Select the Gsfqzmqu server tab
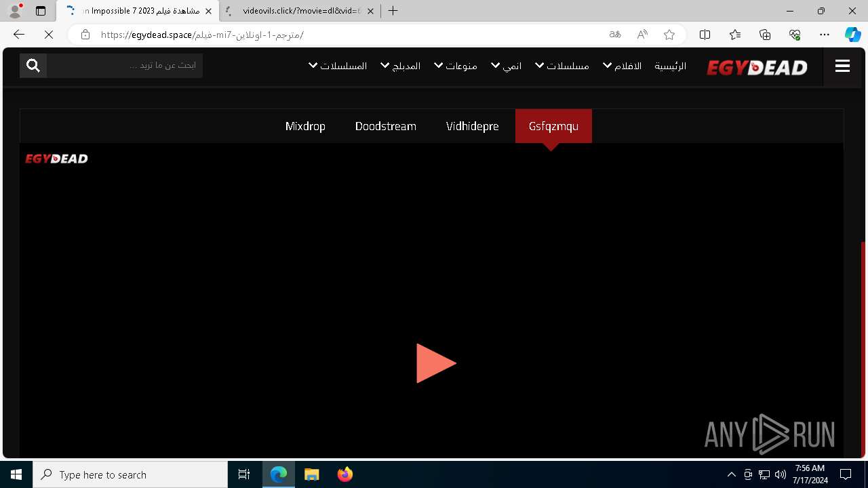 553,126
